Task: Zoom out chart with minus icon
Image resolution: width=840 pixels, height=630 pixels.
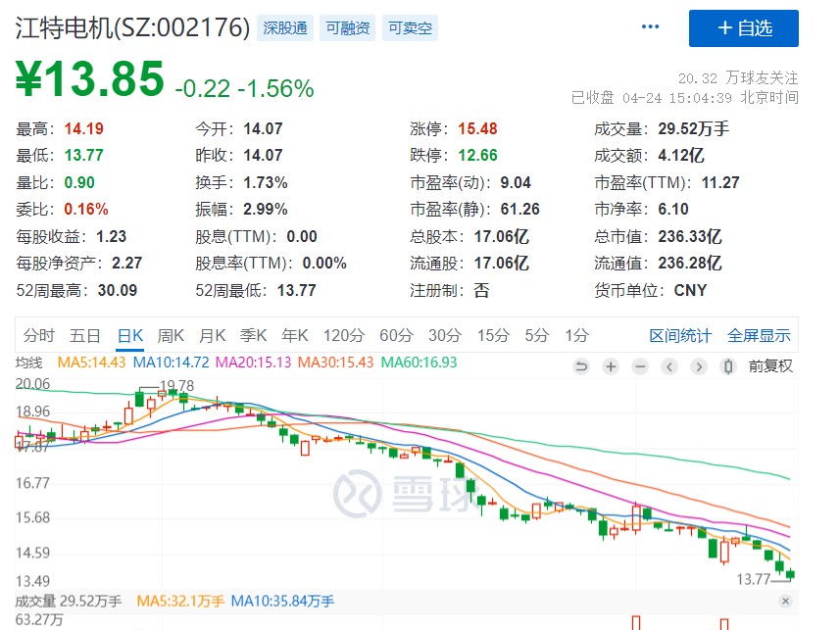Action: (640, 366)
